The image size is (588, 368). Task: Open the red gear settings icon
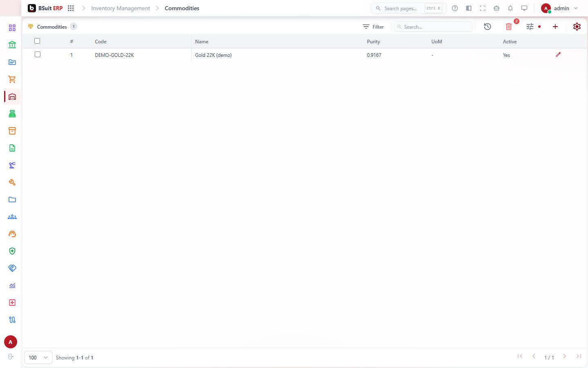577,27
